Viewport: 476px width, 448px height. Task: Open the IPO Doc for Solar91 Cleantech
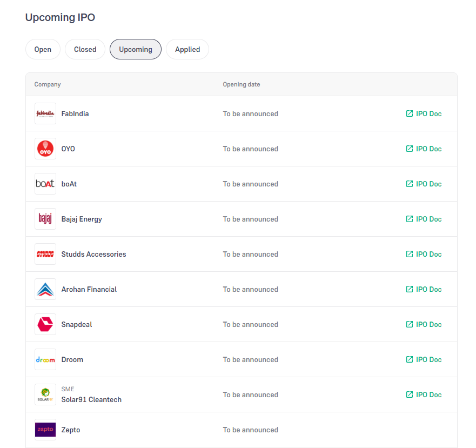[424, 394]
